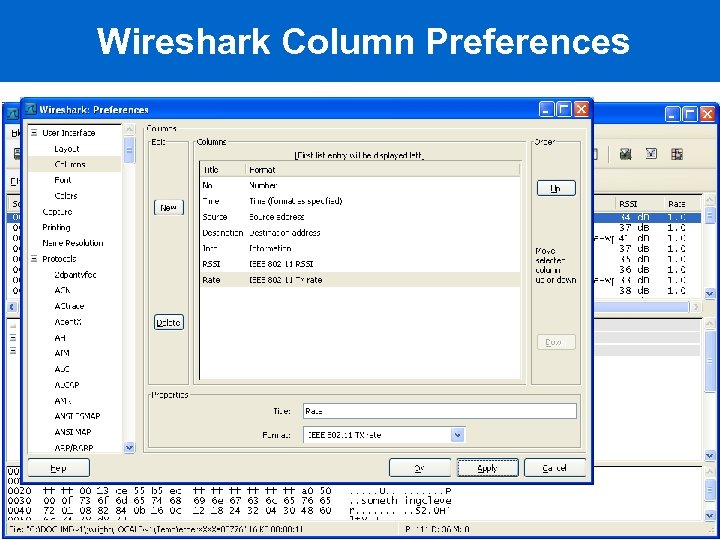Select the Source address column row
The height and width of the screenshot is (540, 720).
(360, 217)
